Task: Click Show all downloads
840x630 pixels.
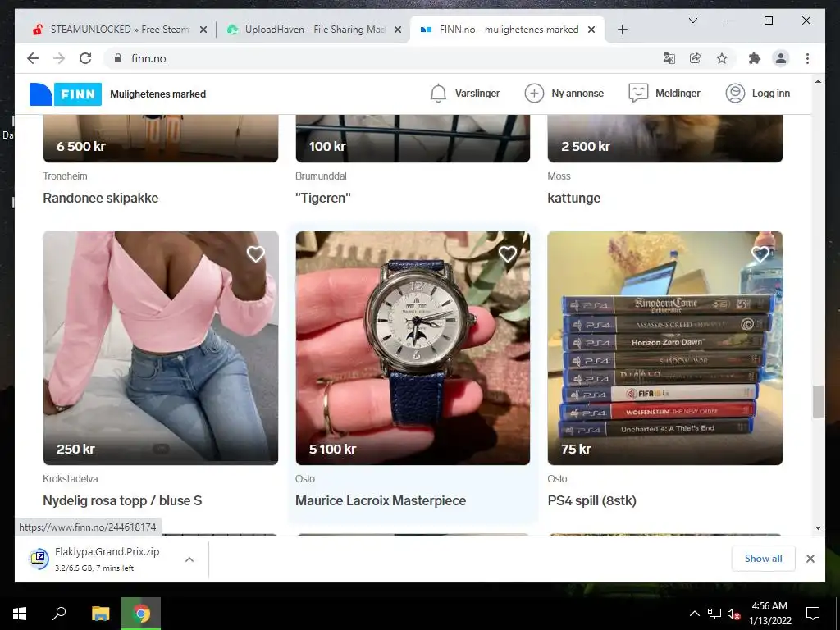Action: [763, 559]
